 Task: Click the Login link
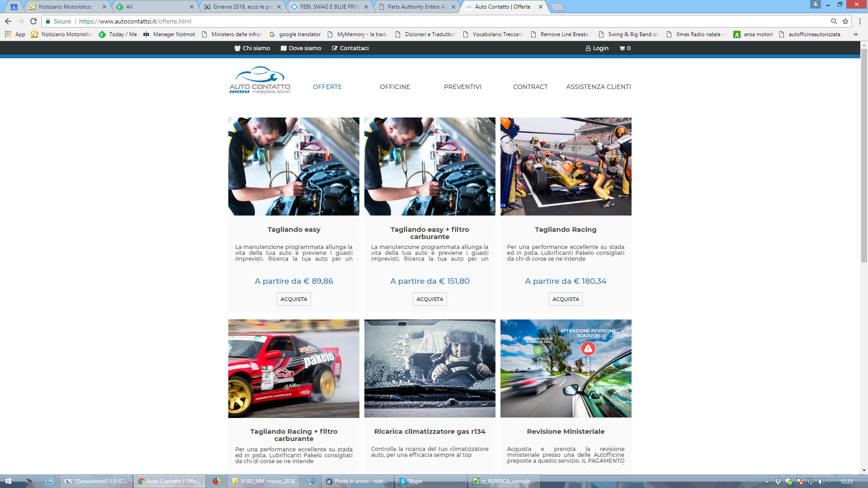[x=597, y=48]
